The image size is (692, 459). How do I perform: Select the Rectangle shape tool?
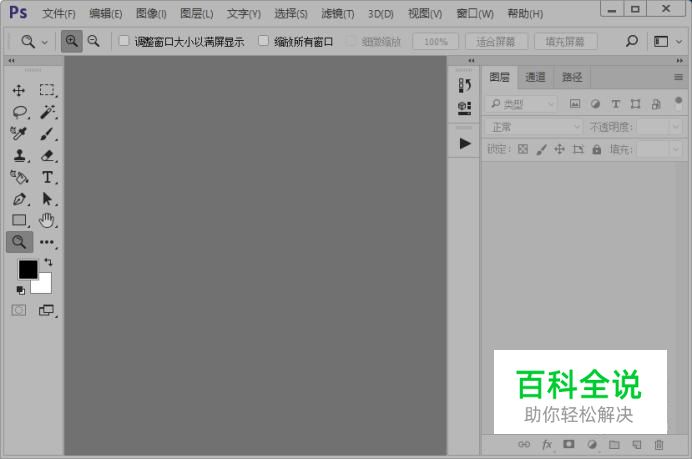19,220
